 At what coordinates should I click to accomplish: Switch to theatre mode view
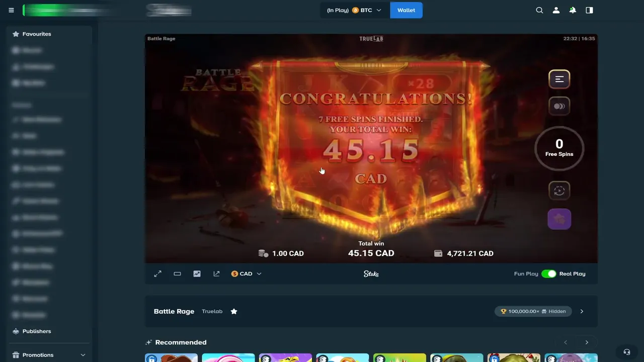click(x=177, y=274)
